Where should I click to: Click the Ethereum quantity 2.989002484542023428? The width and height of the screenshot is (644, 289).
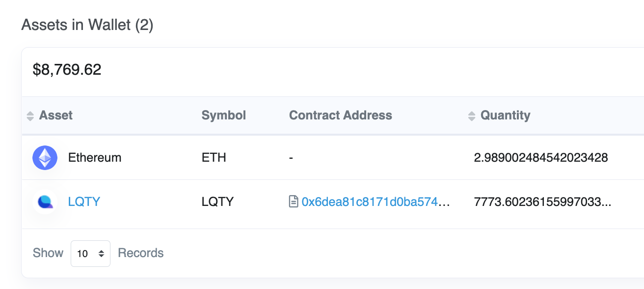coord(541,158)
